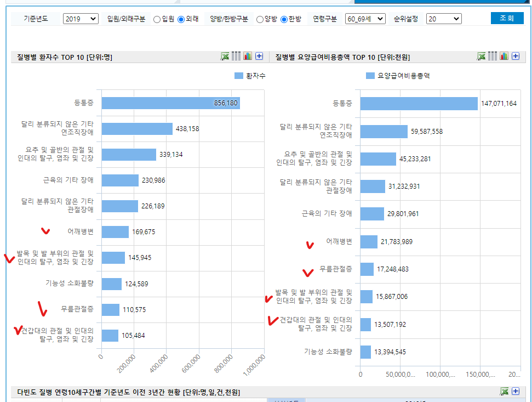Select bar chart icon on 요양급여비용총액 panel

click(504, 55)
